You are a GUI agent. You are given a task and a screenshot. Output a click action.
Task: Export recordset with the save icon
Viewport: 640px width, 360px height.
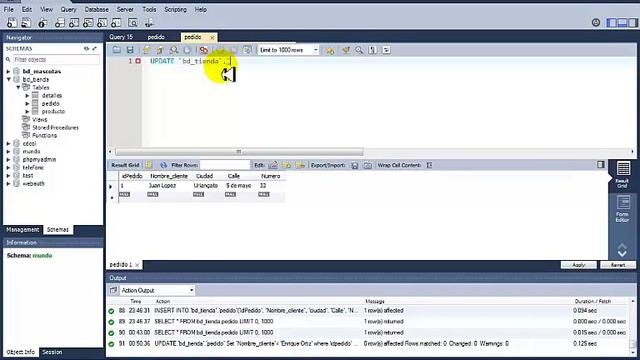[x=355, y=165]
